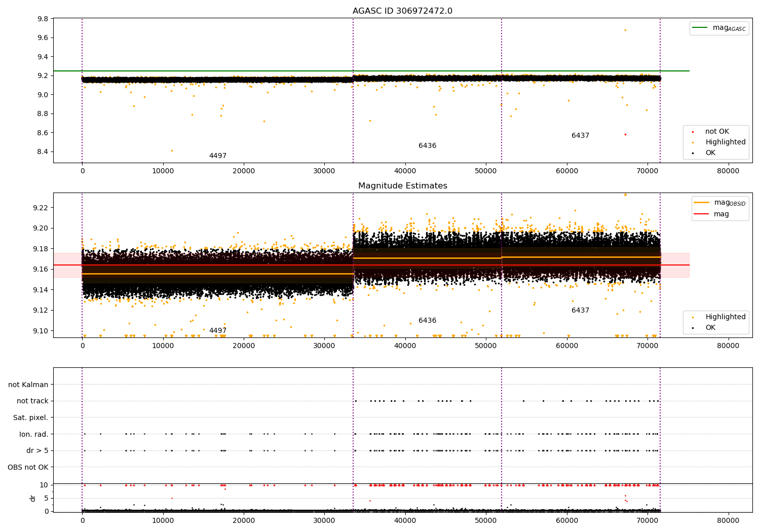Click the 'Highlighted' legend entry in top plot

tap(725, 142)
